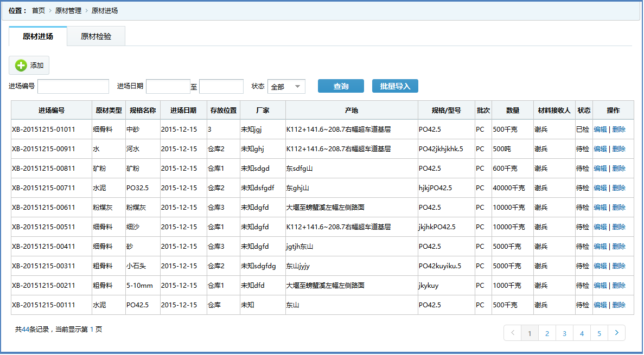Open the 状态 dropdown showing 全部
The height and width of the screenshot is (355, 644).
tap(286, 87)
